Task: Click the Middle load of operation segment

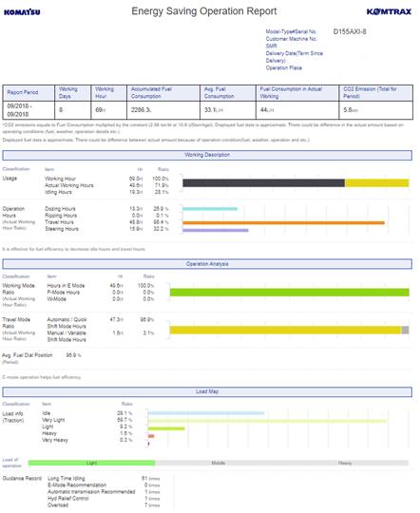Action: pos(219,463)
